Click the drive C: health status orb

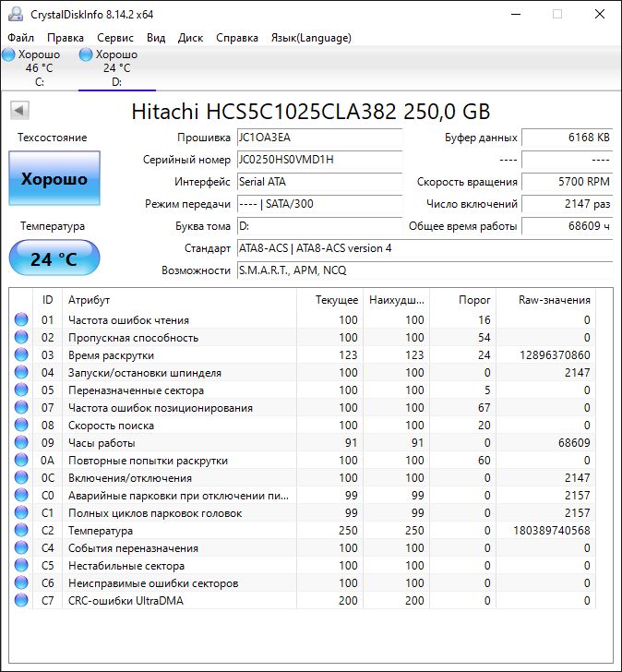tap(9, 54)
